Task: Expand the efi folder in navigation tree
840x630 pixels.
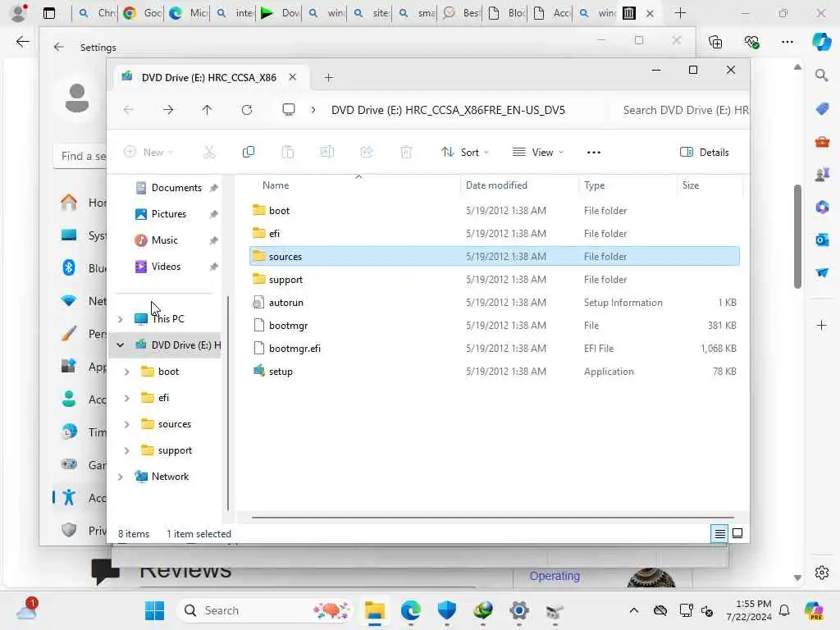Action: (127, 398)
